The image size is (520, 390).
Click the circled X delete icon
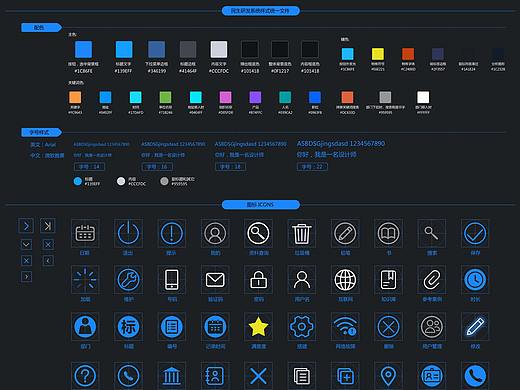click(x=388, y=326)
